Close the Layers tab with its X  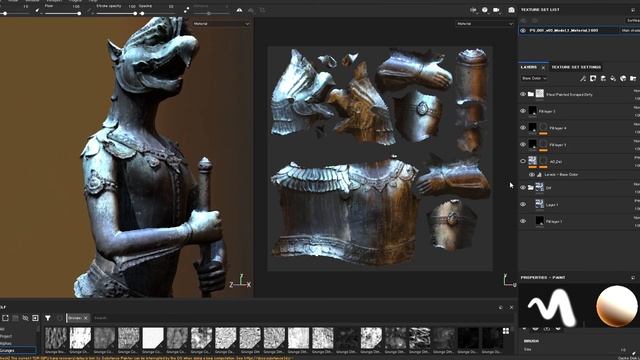543,67
